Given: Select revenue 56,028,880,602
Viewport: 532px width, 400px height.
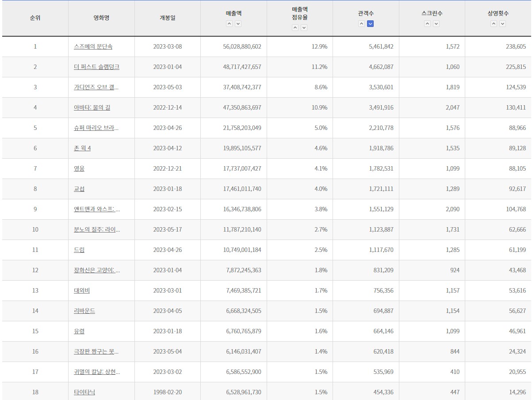Looking at the screenshot, I should 242,46.
